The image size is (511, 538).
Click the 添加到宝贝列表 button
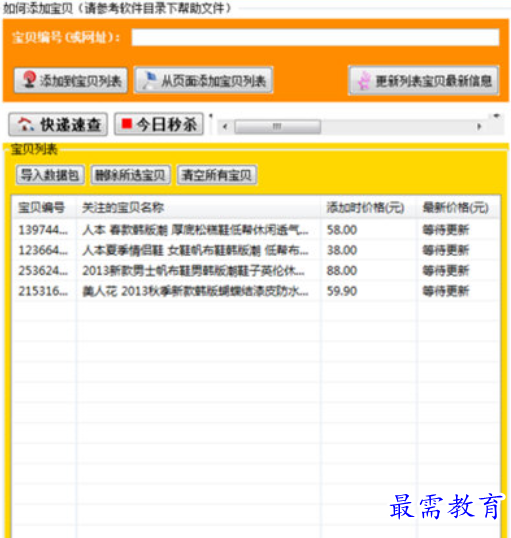click(71, 81)
